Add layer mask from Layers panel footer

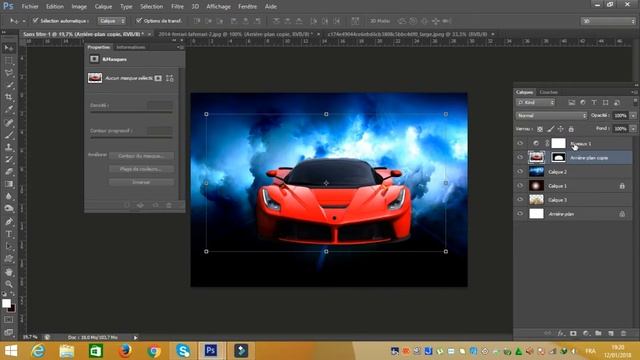pos(573,333)
